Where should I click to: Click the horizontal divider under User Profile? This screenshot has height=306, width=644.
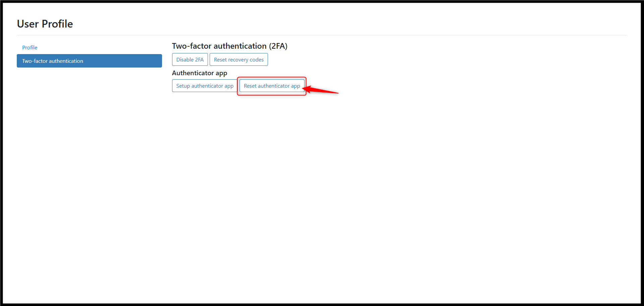tap(322, 35)
